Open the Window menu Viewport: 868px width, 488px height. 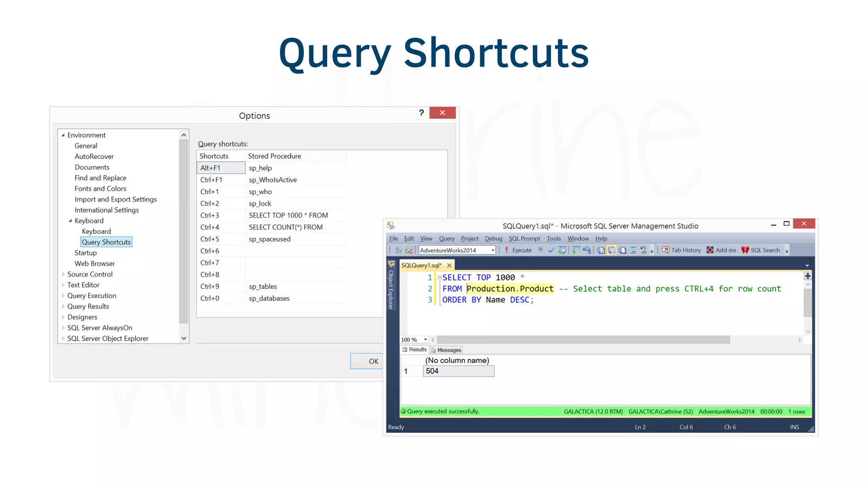point(578,238)
